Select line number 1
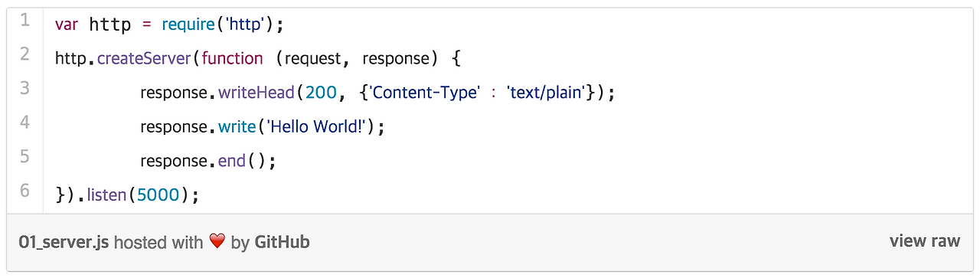The width and height of the screenshot is (980, 278). [x=25, y=21]
